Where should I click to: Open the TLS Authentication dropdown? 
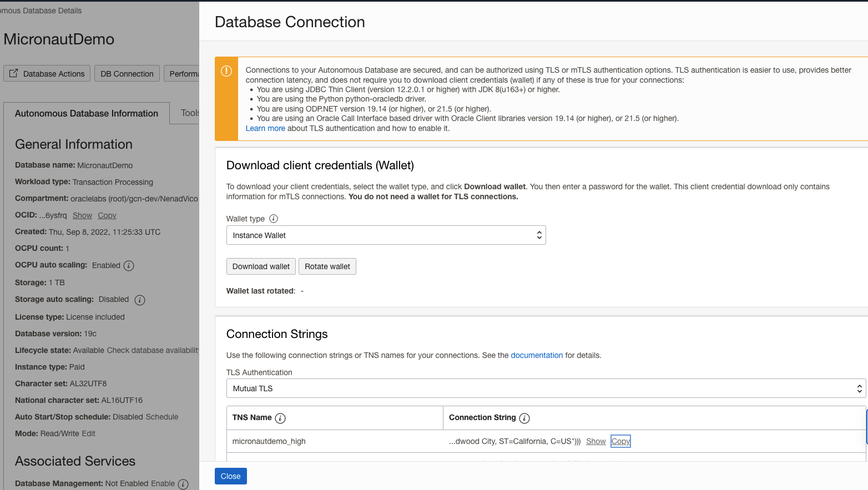tap(546, 388)
